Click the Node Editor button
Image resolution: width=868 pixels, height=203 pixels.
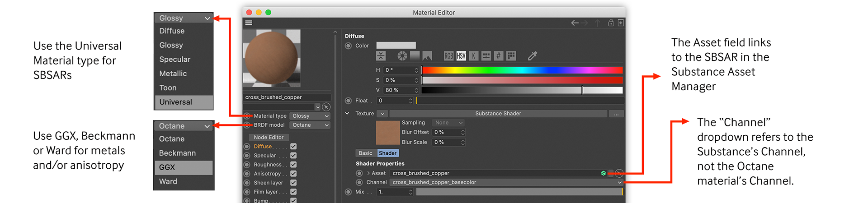(269, 137)
